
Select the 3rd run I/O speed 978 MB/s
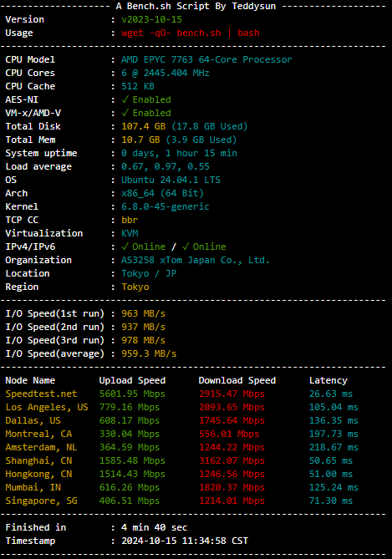(144, 340)
